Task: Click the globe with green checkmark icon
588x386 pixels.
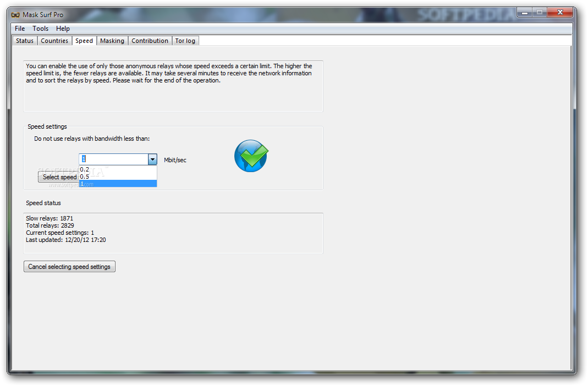Action: [x=251, y=156]
